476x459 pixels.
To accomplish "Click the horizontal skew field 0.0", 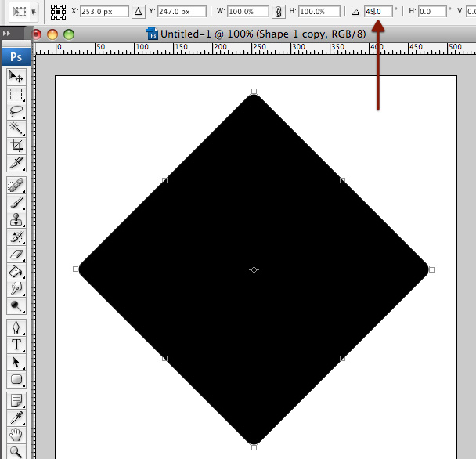I will pyautogui.click(x=432, y=12).
